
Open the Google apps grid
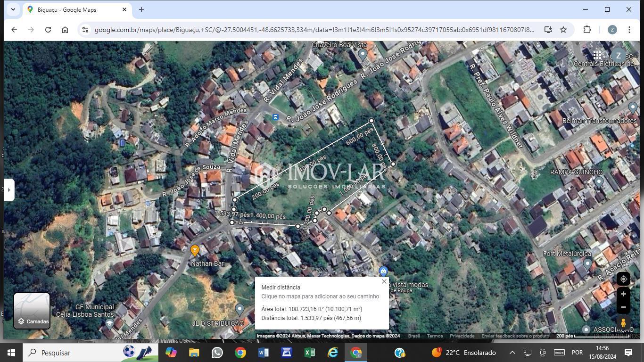(597, 55)
